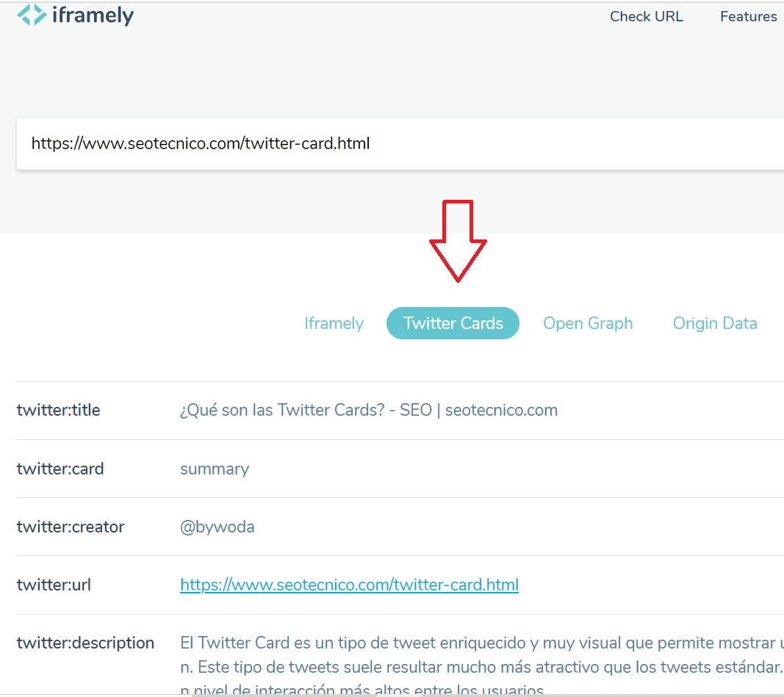Switch to the Iframely tab

[334, 323]
